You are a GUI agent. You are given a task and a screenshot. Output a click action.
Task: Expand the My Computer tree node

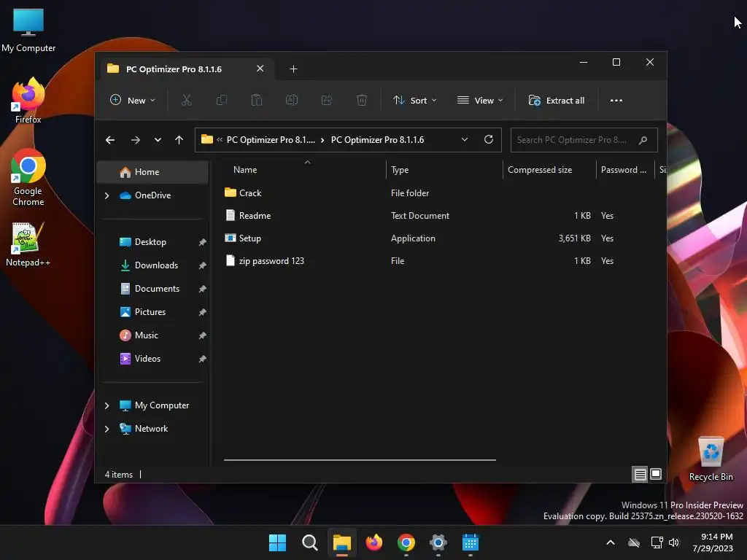(107, 405)
